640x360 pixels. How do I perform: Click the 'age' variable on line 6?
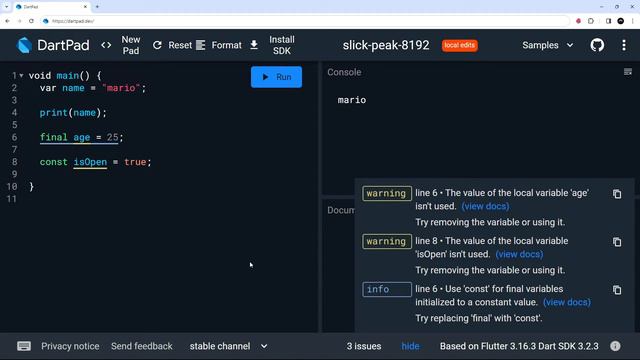(x=82, y=137)
